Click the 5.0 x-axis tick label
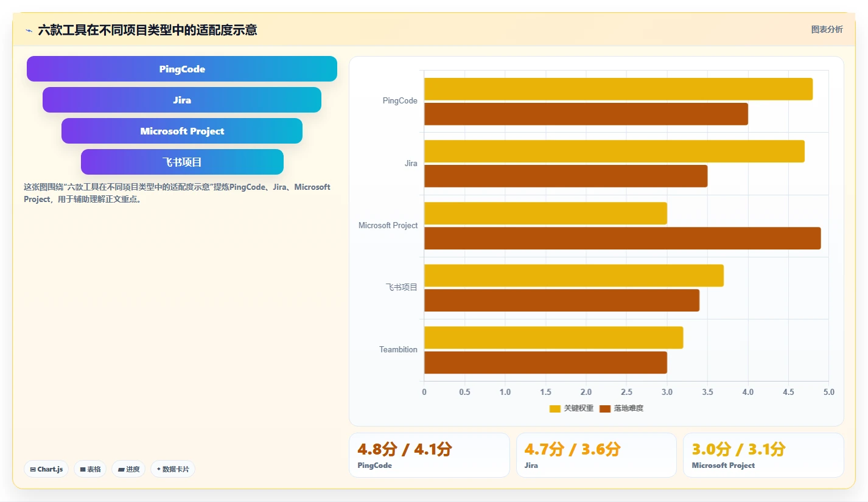868x502 pixels. coord(828,392)
